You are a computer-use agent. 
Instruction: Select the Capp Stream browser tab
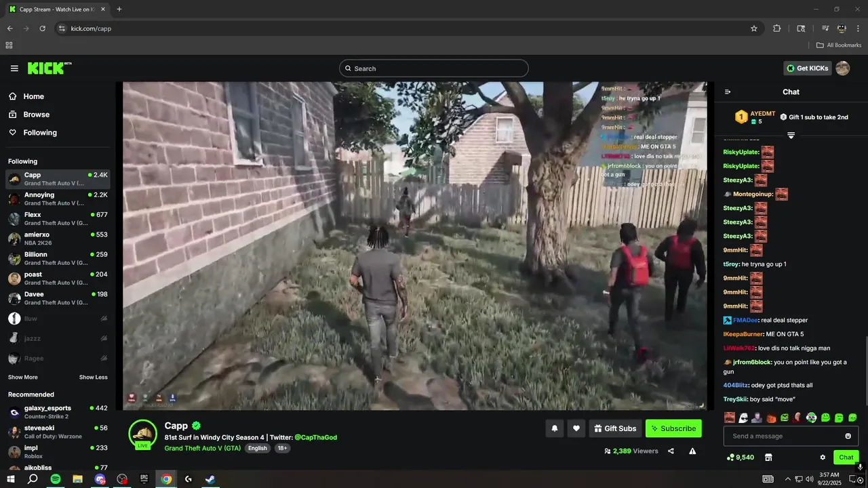[x=58, y=9]
